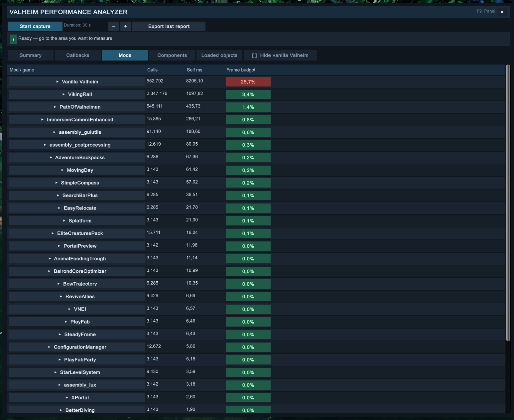The width and height of the screenshot is (514, 420).
Task: Switch to the Summary tab
Action: 31,55
